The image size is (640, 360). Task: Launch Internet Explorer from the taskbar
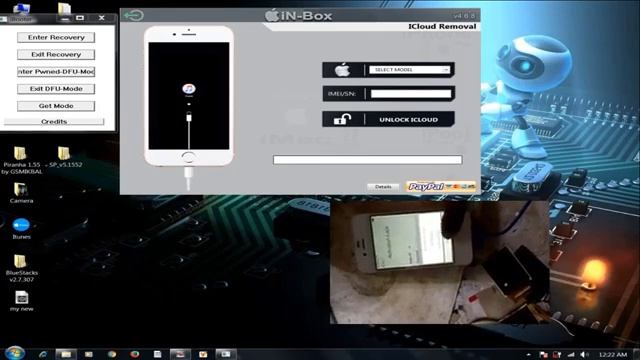43,354
